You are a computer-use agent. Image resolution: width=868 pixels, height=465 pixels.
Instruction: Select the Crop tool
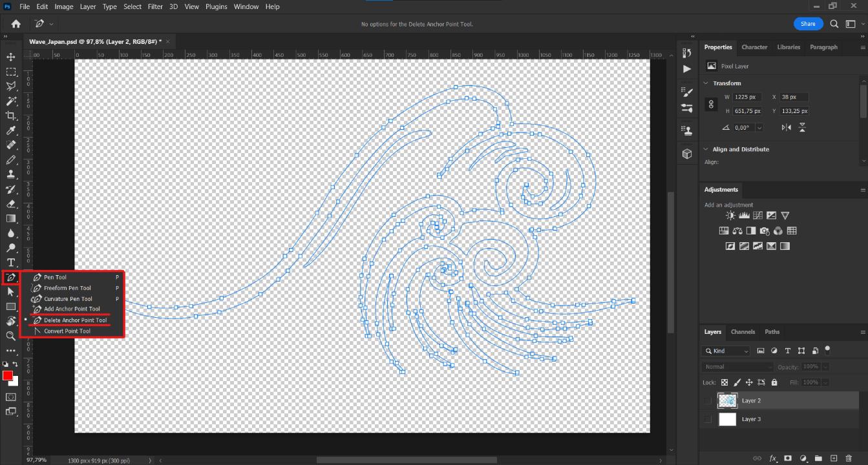coord(11,116)
